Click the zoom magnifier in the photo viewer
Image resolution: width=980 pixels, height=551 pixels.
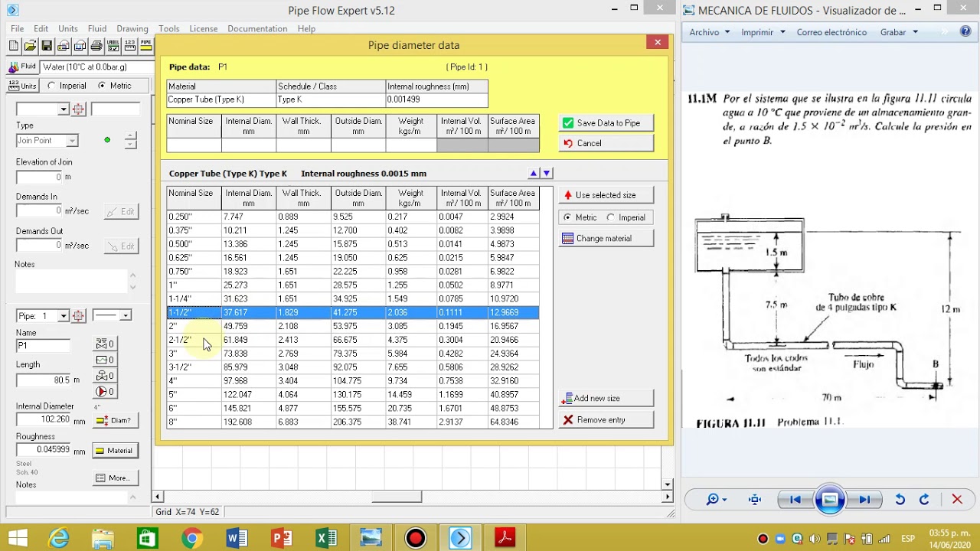pyautogui.click(x=717, y=500)
